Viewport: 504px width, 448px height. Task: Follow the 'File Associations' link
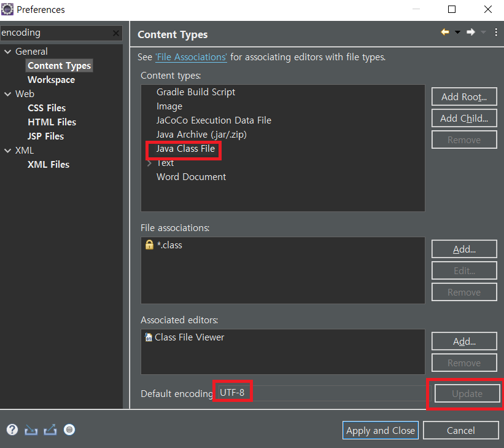[x=192, y=57]
